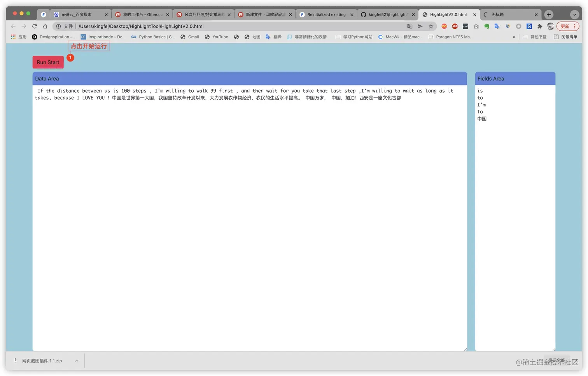This screenshot has height=376, width=588.
Task: Open the YouTube bookmark
Action: click(x=216, y=37)
